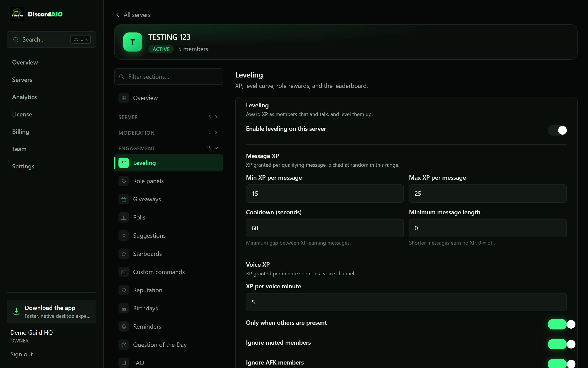Open the FAQ section
The height and width of the screenshot is (368, 588).
[x=168, y=363]
